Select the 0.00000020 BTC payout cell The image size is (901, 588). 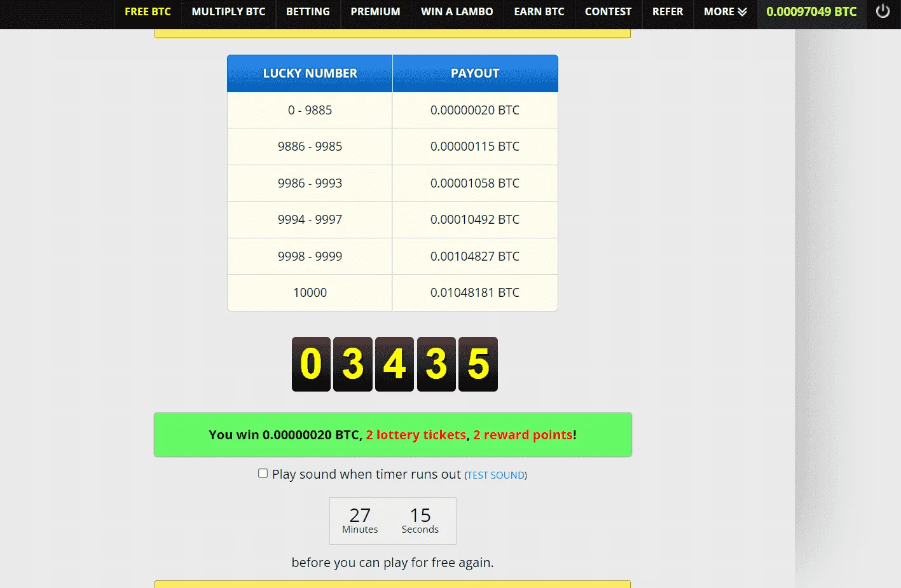pos(475,110)
